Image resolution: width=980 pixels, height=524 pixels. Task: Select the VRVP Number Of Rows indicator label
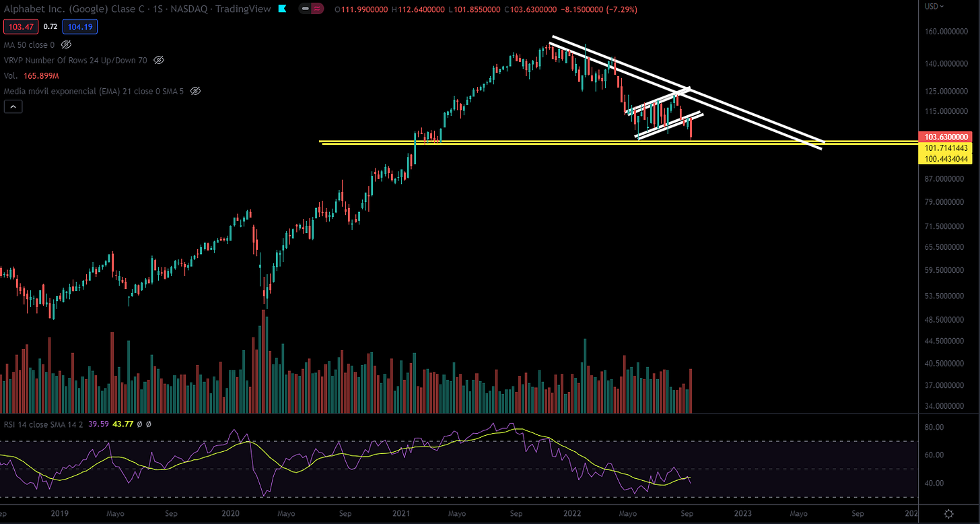tap(75, 60)
